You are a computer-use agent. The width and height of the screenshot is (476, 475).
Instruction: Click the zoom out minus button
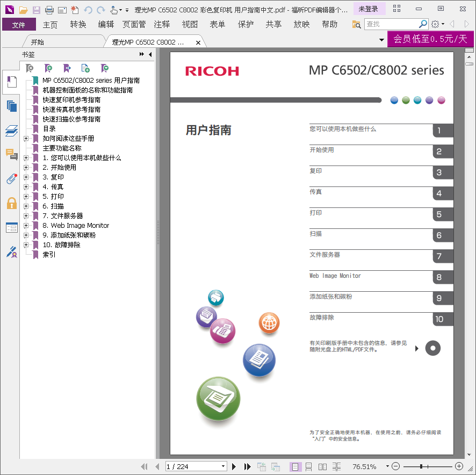pyautogui.click(x=395, y=466)
